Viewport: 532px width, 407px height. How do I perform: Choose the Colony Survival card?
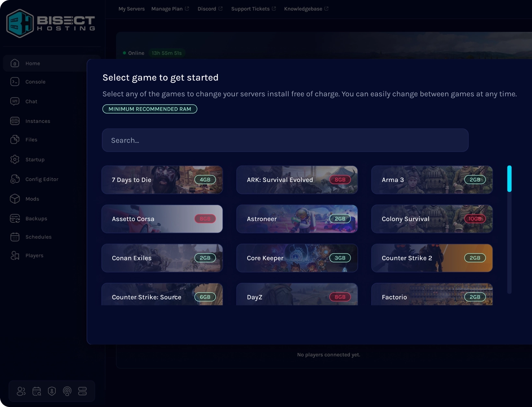point(432,219)
